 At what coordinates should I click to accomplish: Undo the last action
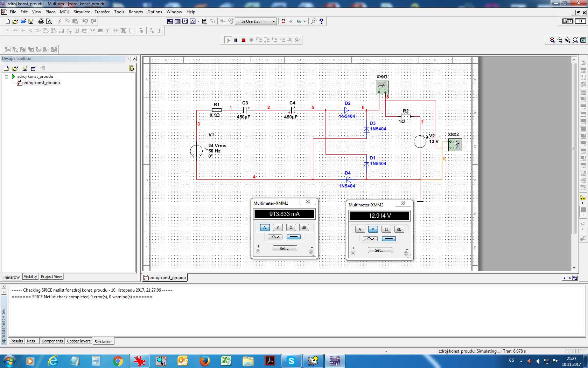pos(85,21)
